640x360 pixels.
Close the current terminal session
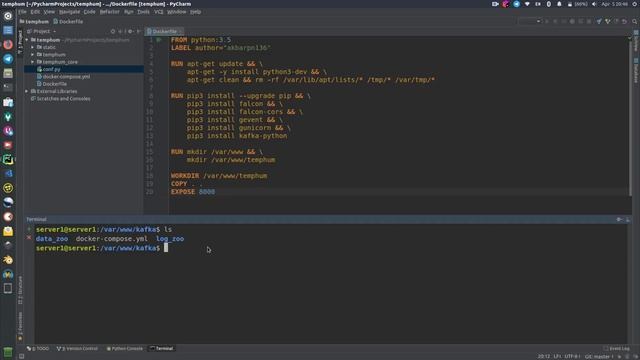pos(29,238)
